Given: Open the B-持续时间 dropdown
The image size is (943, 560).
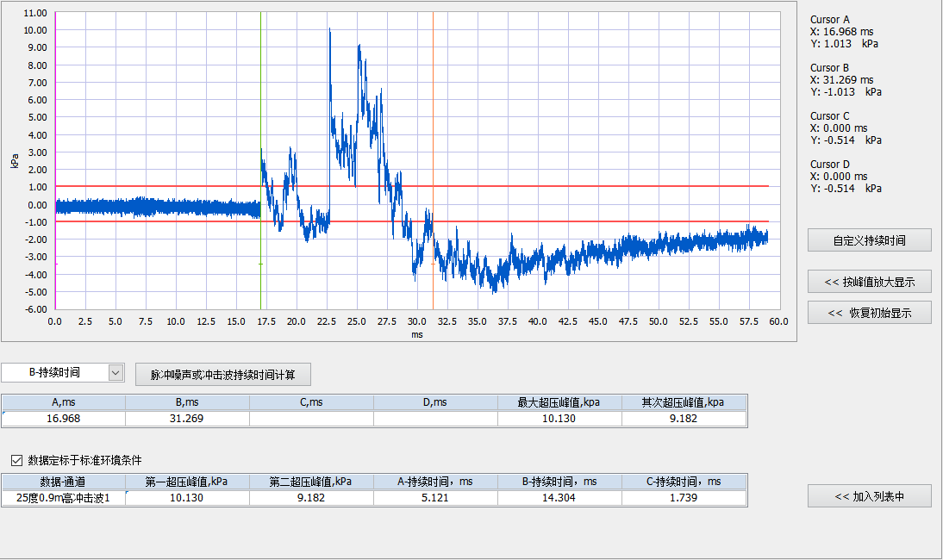Looking at the screenshot, I should [116, 372].
